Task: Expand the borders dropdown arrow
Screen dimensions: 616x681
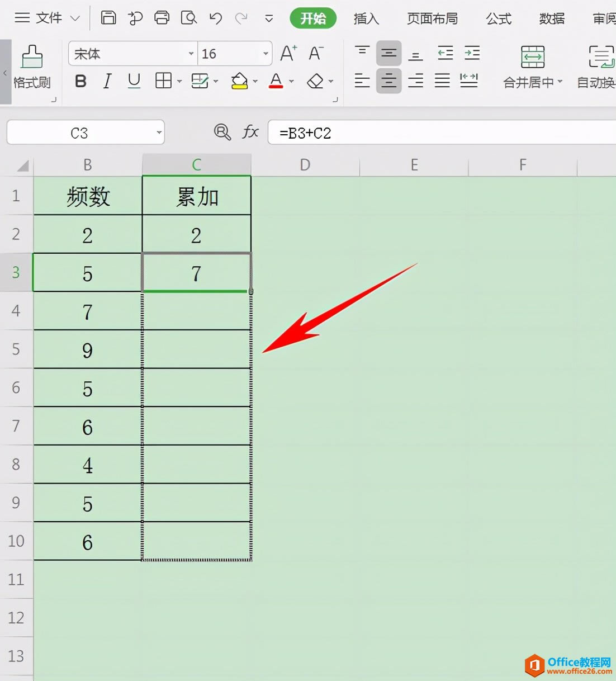Action: pos(179,82)
